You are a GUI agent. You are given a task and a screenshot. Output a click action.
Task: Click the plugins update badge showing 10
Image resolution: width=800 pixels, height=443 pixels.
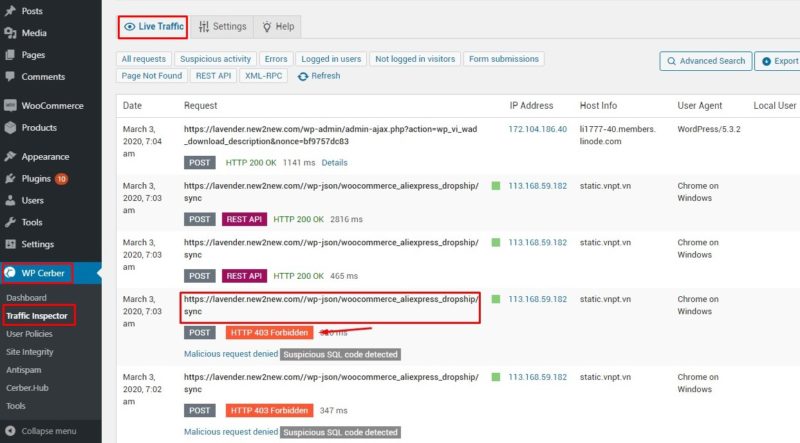coord(61,179)
